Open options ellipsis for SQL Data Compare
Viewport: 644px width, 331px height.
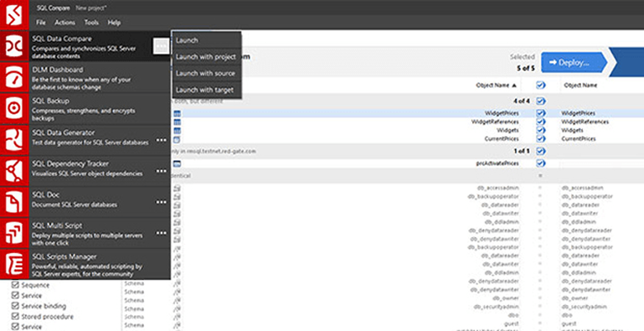tap(162, 46)
